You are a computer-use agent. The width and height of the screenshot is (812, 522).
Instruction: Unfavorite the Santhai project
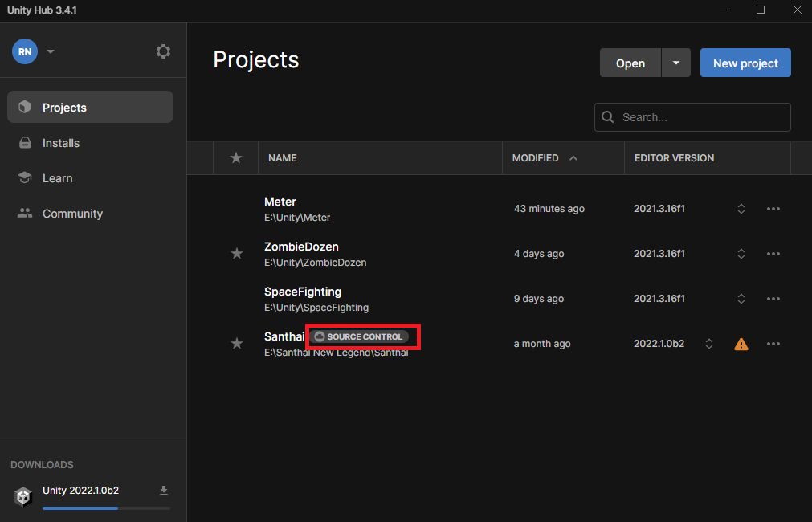pyautogui.click(x=237, y=343)
